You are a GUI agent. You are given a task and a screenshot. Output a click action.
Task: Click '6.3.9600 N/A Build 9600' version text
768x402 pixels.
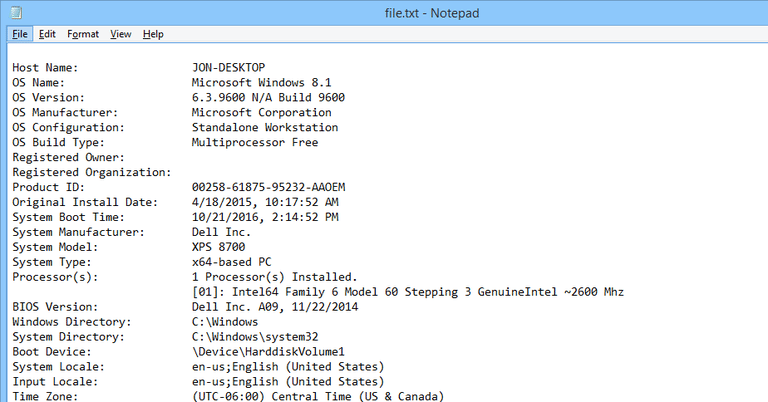(268, 97)
